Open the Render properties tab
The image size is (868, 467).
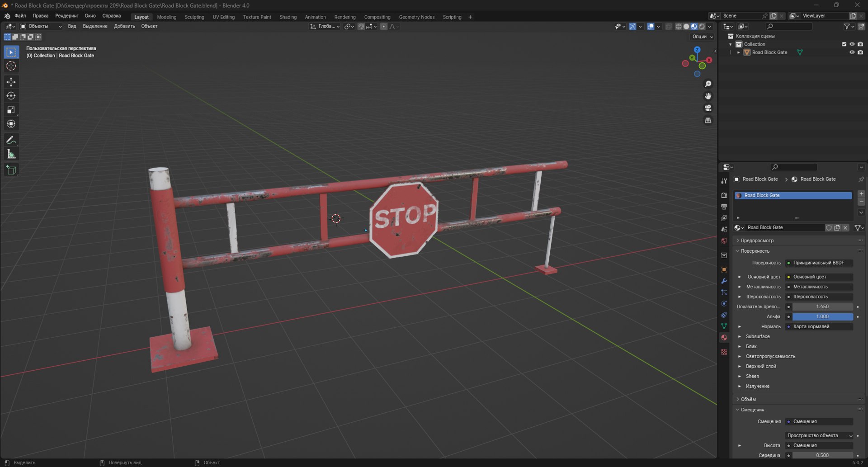[724, 195]
